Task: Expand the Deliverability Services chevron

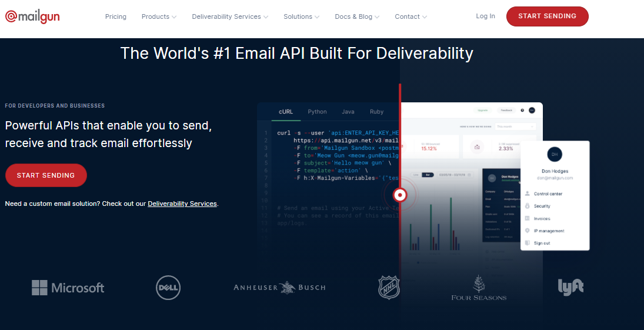Action: tap(266, 17)
